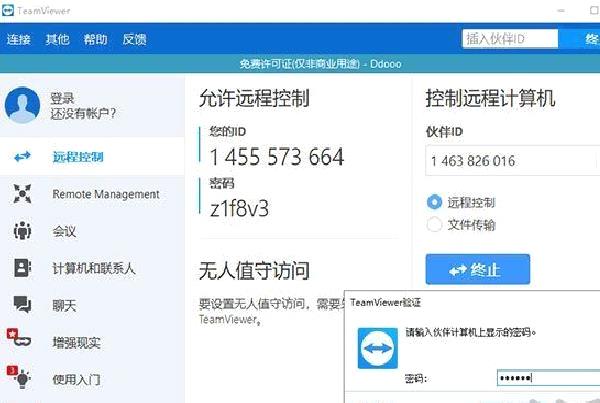This screenshot has width=600, height=403.
Task: Click the password value z1f8v3
Action: [x=240, y=209]
